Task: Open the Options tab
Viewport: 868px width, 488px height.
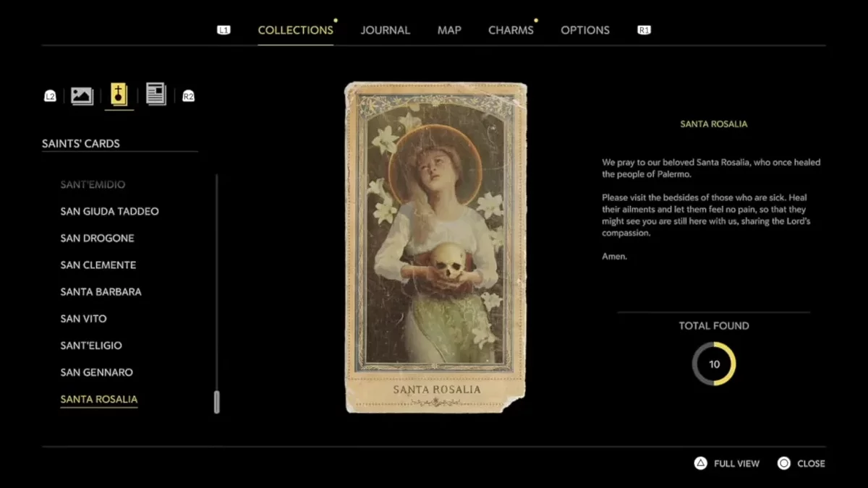Action: [584, 30]
